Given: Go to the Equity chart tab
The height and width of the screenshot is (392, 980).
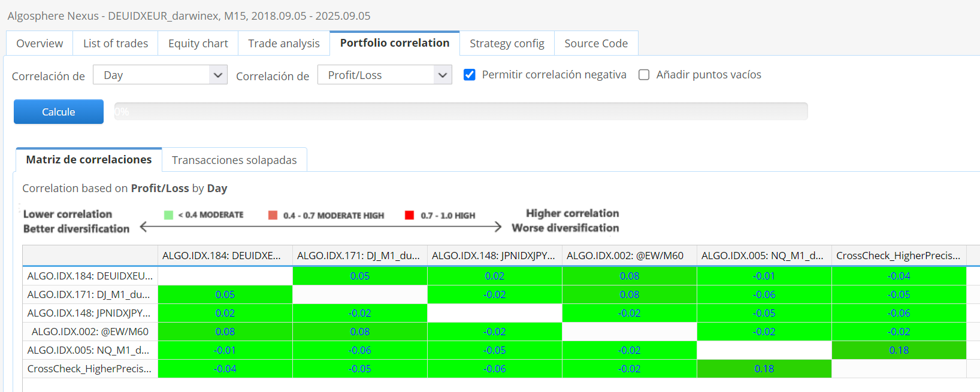Looking at the screenshot, I should pyautogui.click(x=198, y=44).
